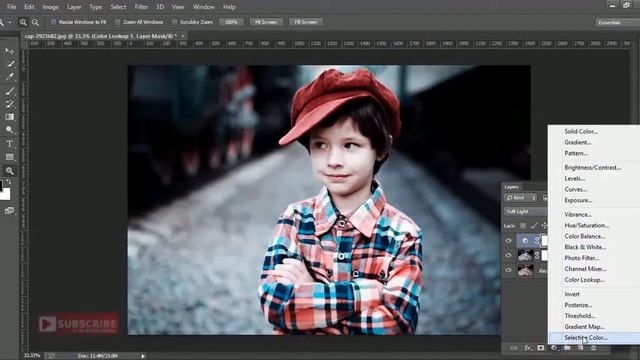The width and height of the screenshot is (640, 360).
Task: Close the cap-2923682.jpg document tab
Action: coord(182,36)
